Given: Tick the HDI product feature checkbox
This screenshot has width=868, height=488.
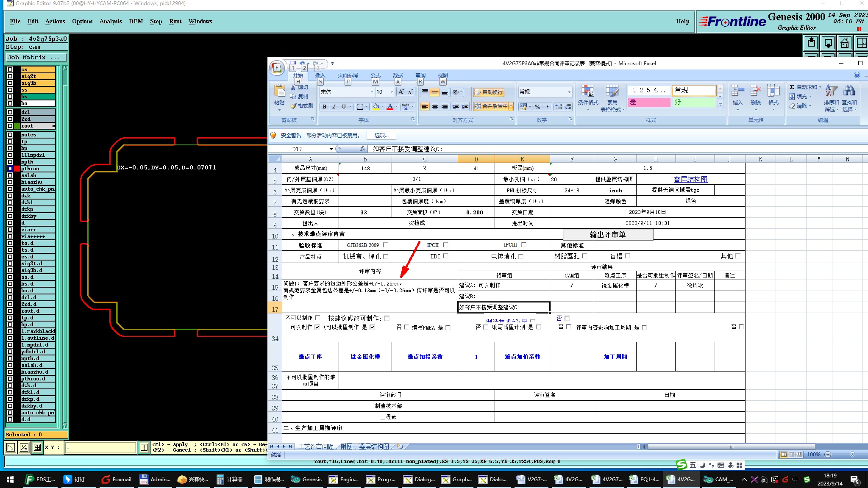Looking at the screenshot, I should [445, 256].
